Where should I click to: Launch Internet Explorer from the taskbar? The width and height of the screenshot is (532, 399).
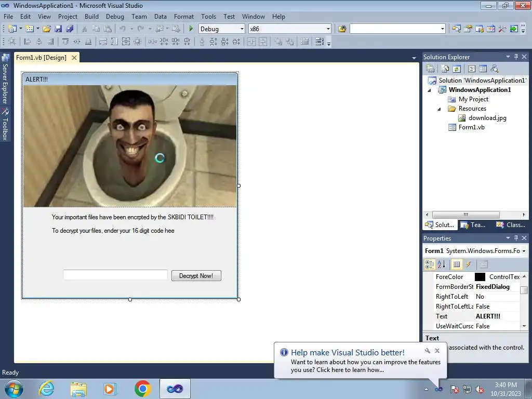coord(46,389)
